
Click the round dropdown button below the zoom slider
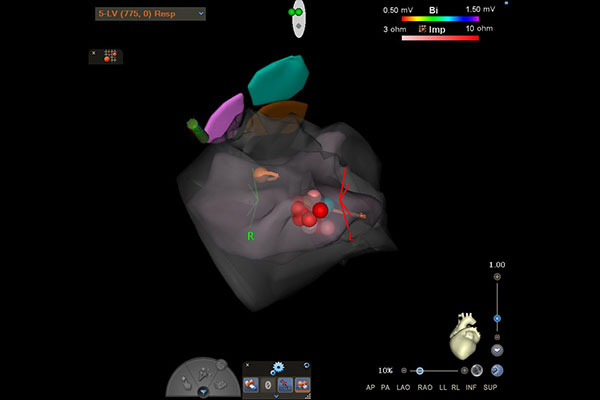(x=497, y=350)
